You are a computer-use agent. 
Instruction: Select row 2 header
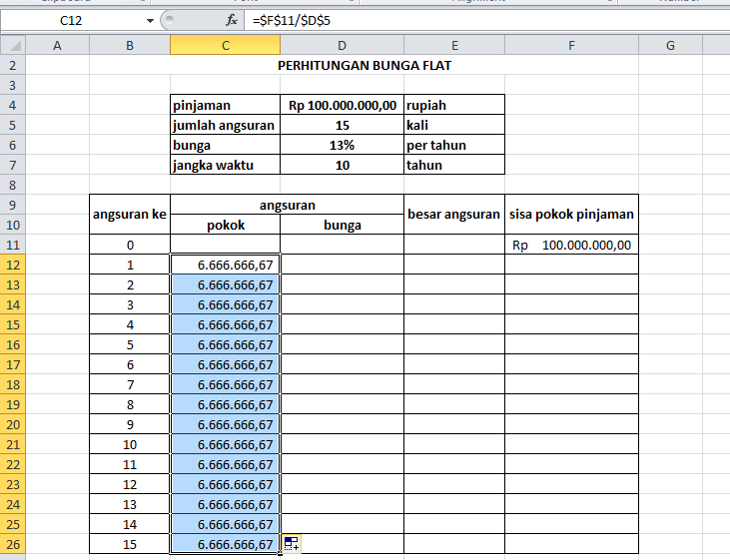point(13,65)
